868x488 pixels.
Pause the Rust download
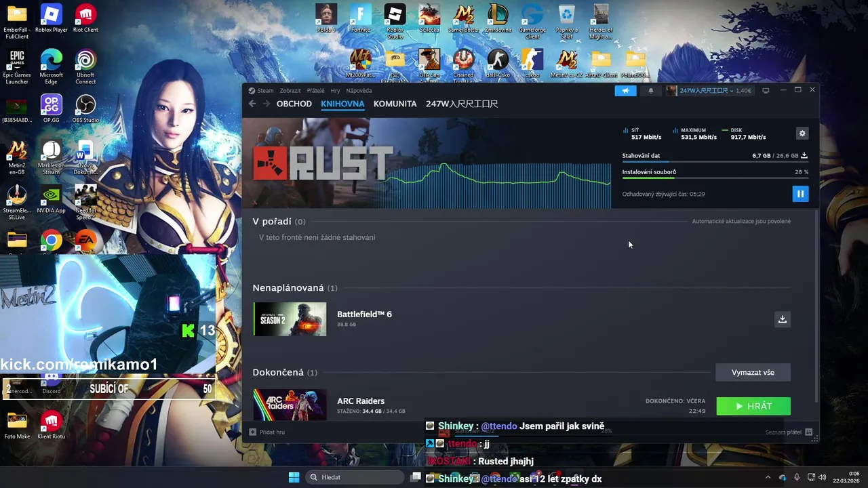click(800, 194)
